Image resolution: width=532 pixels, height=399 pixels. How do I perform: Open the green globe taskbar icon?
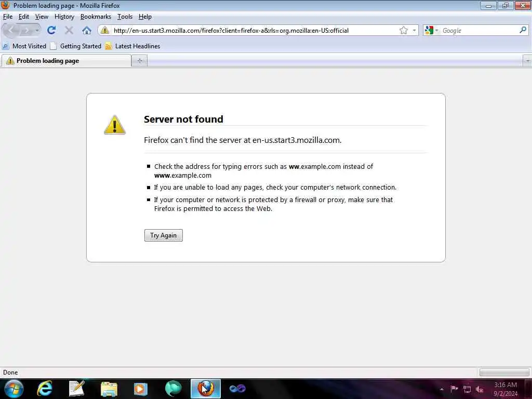[x=173, y=389]
